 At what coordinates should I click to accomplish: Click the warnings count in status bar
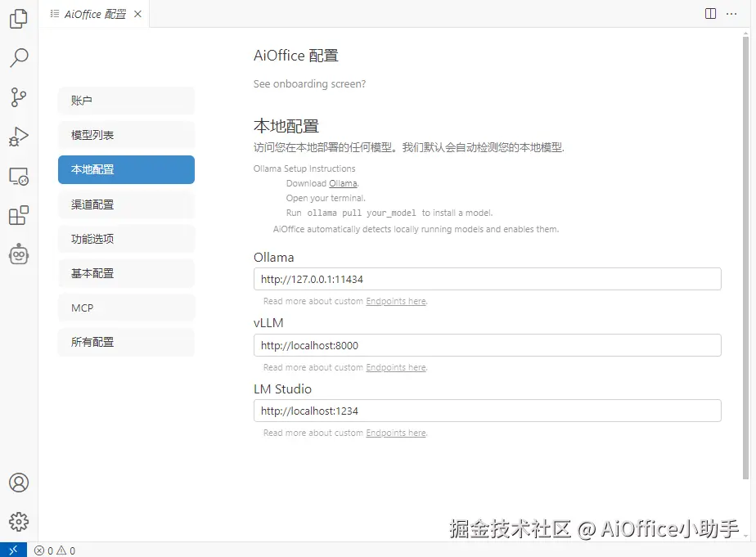[66, 550]
